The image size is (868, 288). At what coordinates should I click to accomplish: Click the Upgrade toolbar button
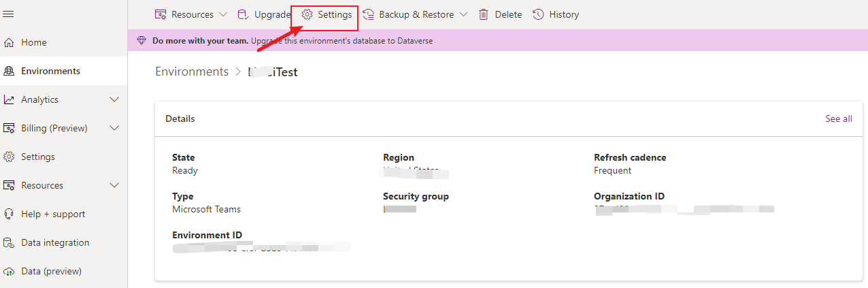pos(264,14)
